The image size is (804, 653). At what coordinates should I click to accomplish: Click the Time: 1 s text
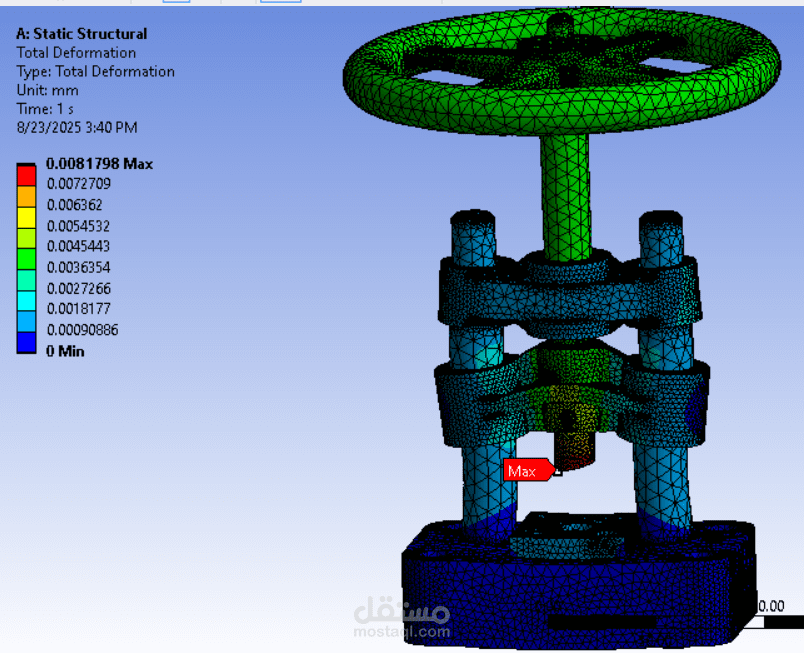click(x=45, y=109)
